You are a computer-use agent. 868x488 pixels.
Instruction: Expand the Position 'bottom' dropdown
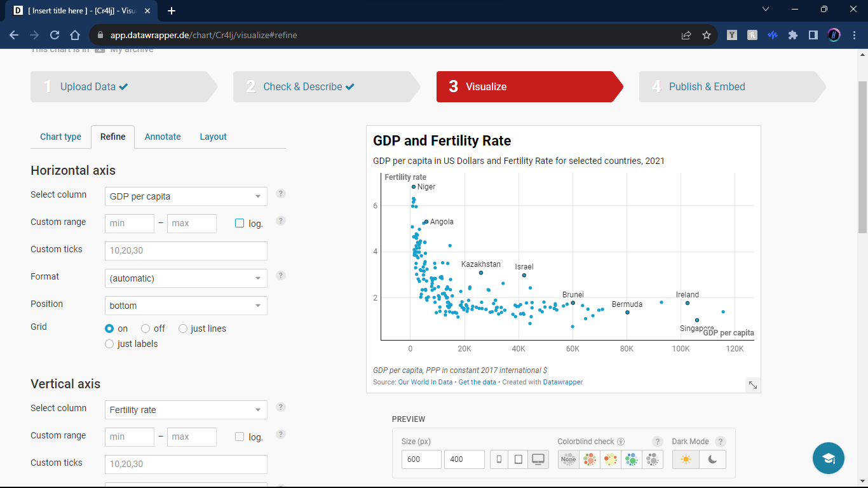coord(186,306)
